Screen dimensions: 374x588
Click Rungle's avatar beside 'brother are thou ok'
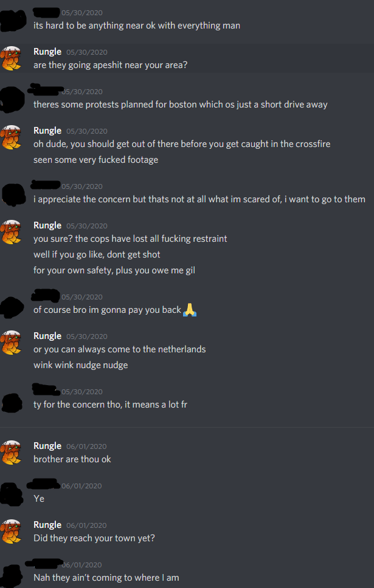point(12,453)
